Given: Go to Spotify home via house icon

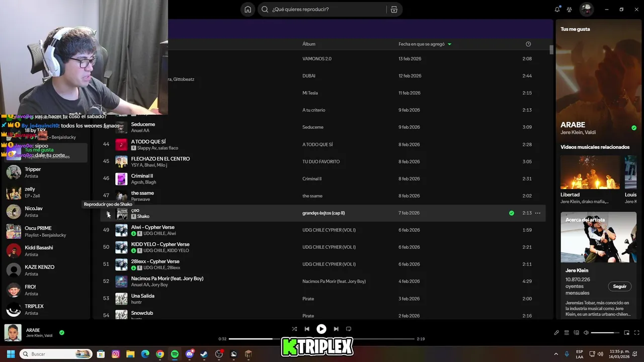Looking at the screenshot, I should tap(248, 10).
